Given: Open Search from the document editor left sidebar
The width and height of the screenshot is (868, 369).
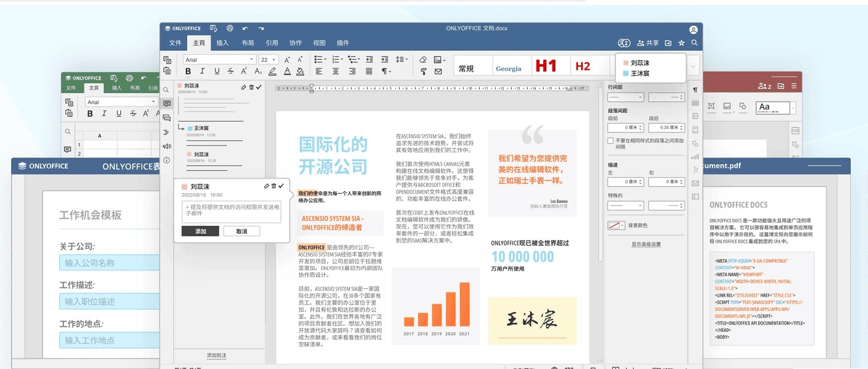Looking at the screenshot, I should coord(166,90).
